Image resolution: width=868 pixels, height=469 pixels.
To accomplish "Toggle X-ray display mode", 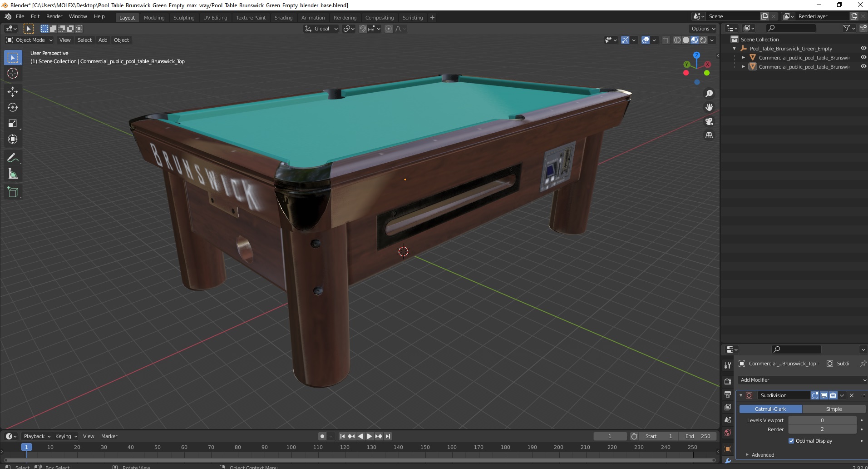I will click(x=666, y=40).
